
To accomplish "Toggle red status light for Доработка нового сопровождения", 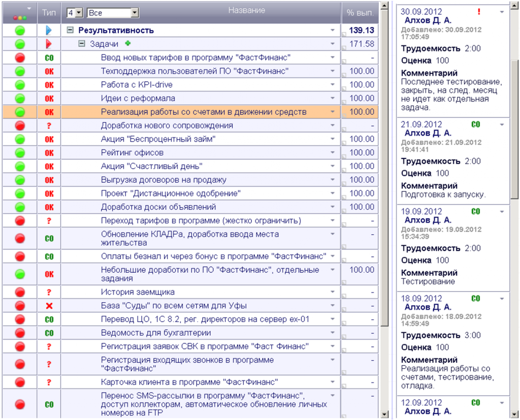I will (x=20, y=126).
